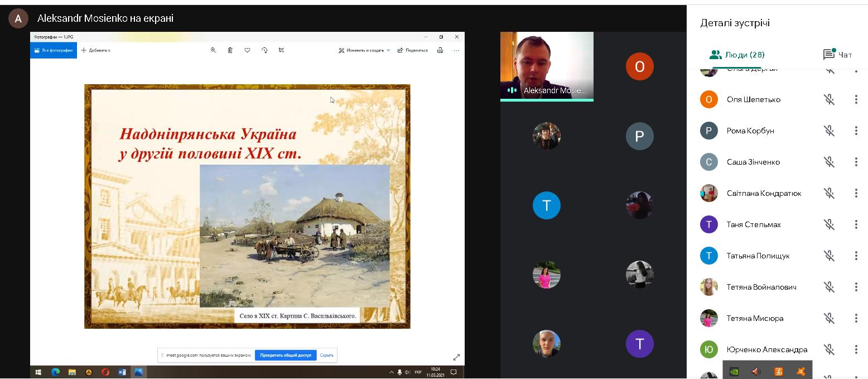Click muted microphone icon for Татьяна Полищук
Viewport: 868px width, 379px height.
click(x=830, y=256)
